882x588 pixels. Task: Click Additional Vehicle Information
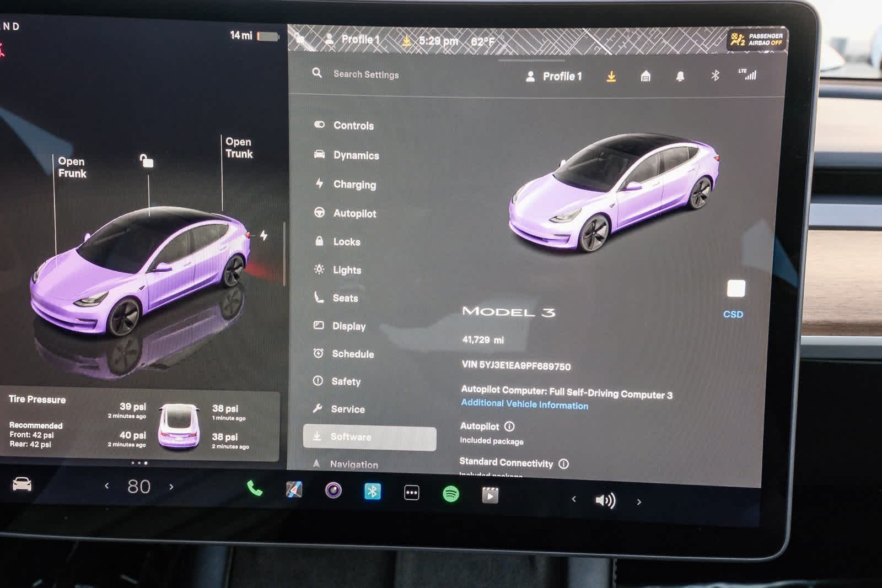pyautogui.click(x=524, y=405)
